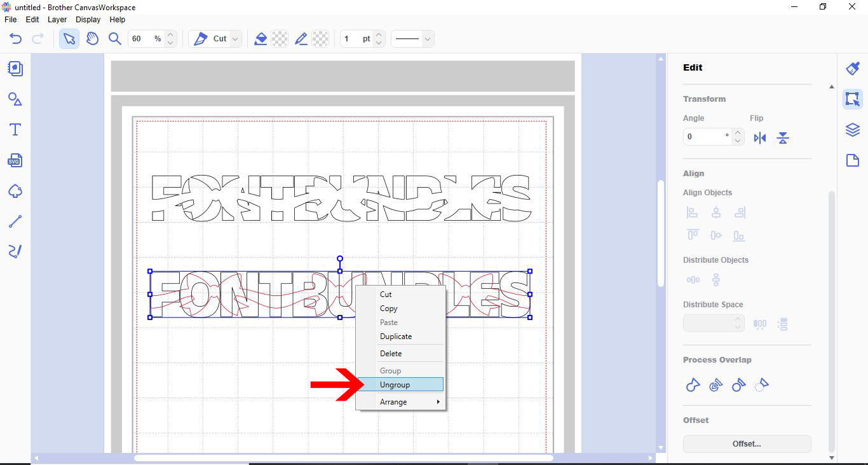Select the freehand curve drawing tool
The height and width of the screenshot is (465, 868).
pos(15,251)
